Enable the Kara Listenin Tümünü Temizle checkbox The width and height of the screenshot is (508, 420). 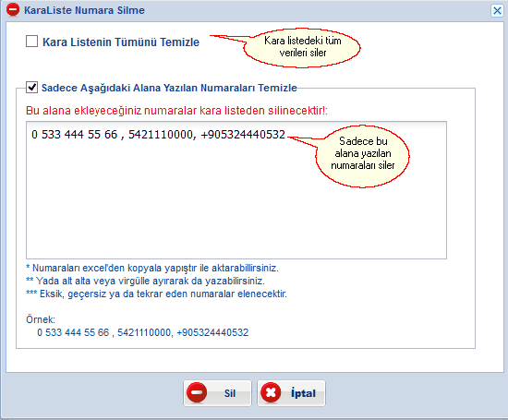[31, 42]
